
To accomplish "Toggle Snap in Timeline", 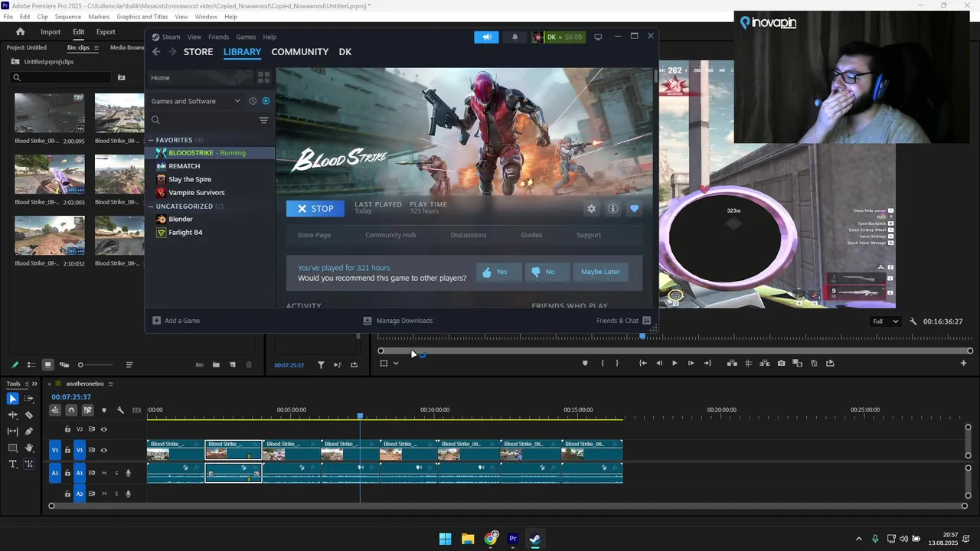I will coord(71,410).
